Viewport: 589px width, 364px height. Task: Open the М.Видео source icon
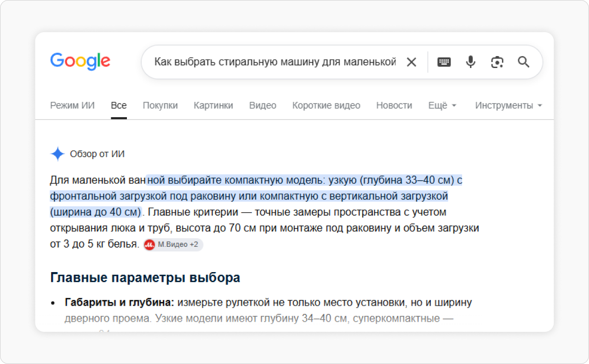click(x=149, y=245)
